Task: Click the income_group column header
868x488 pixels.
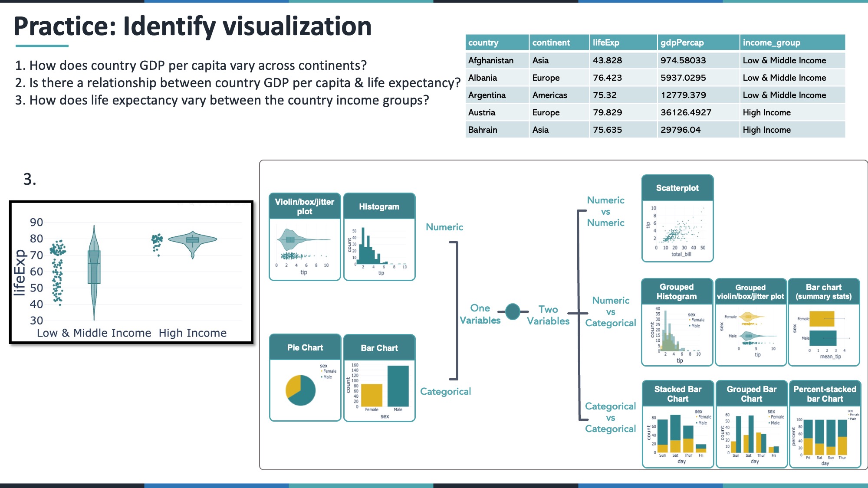Action: click(x=792, y=43)
